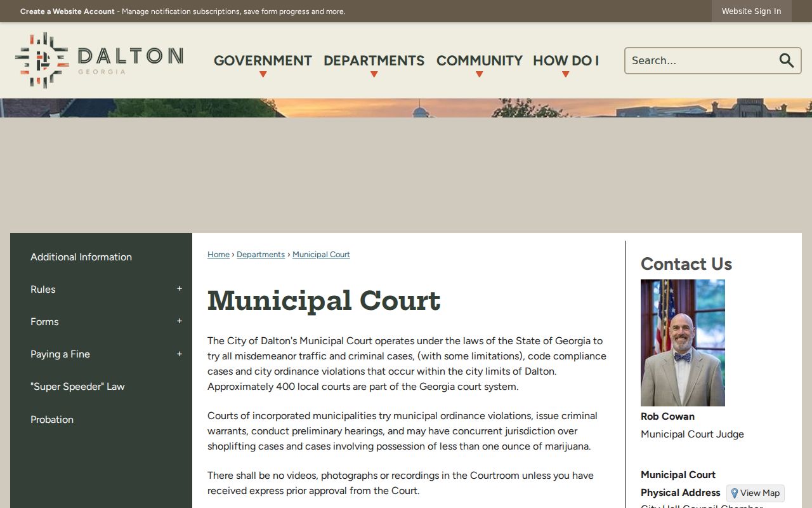Click Rob Cowan's portrait photo
This screenshot has width=812, height=508.
click(683, 343)
